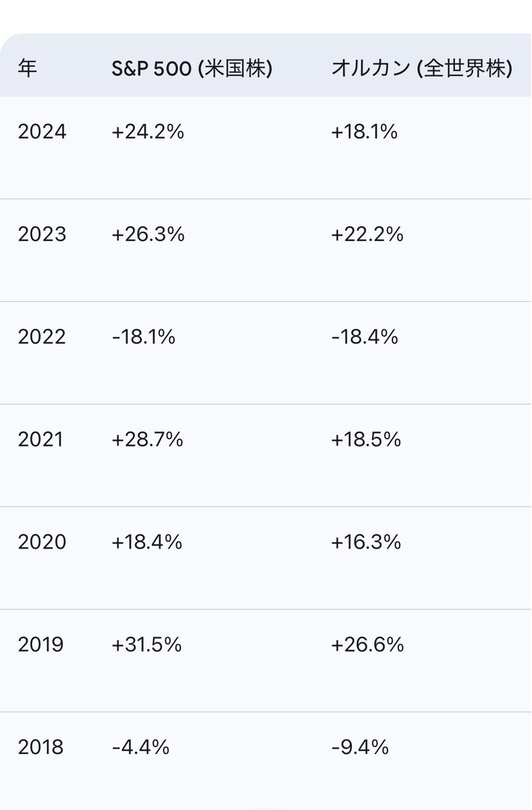Click the +26.3% S&P 500 value

pyautogui.click(x=148, y=234)
